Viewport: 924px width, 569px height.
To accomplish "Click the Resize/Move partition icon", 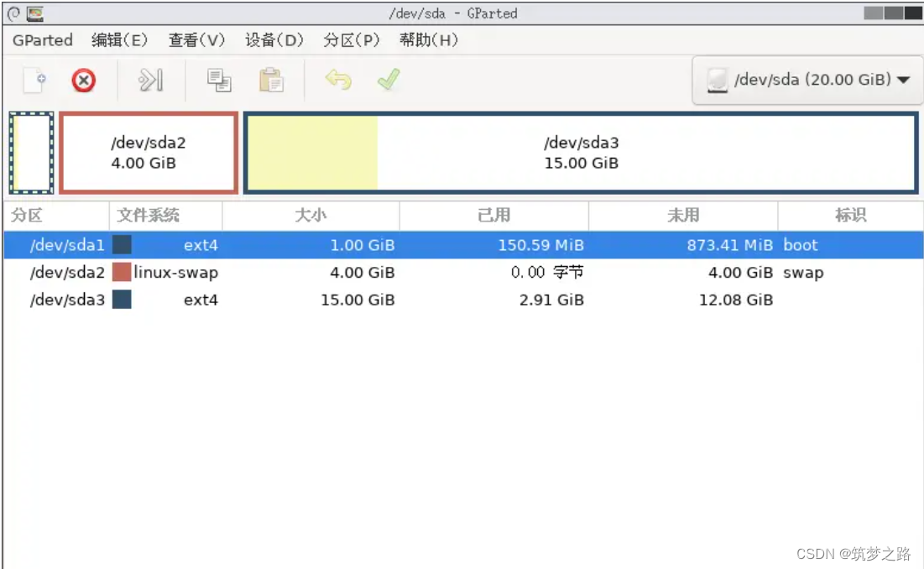I will [x=150, y=80].
